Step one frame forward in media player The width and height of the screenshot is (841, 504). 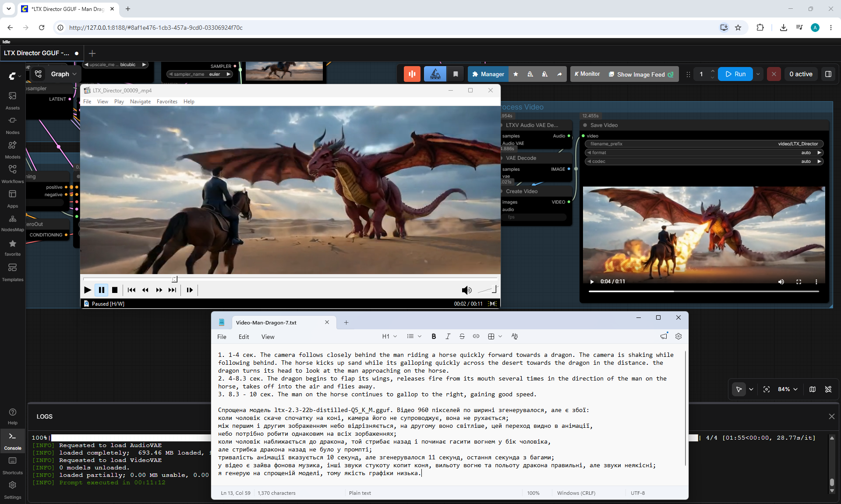coord(190,290)
